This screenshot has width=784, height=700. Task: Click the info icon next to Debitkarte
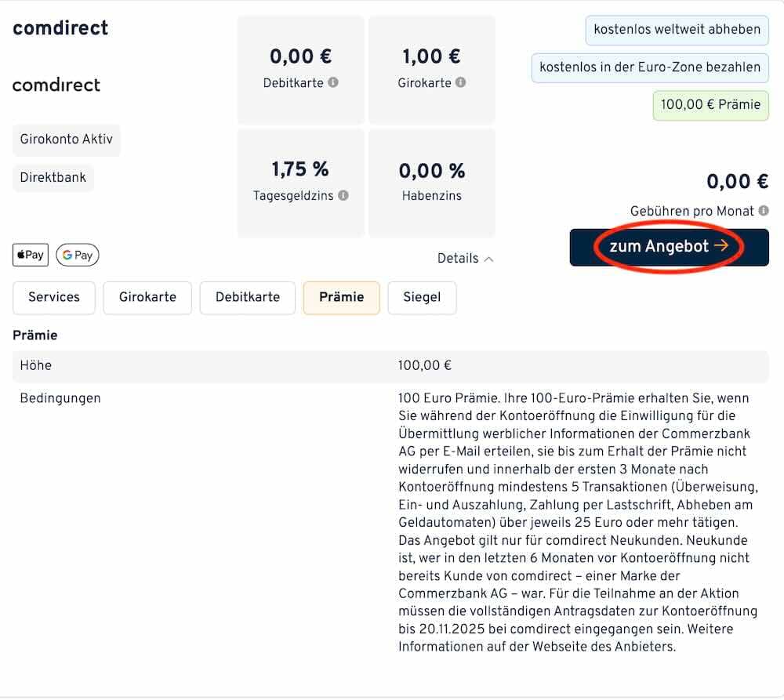(x=333, y=82)
